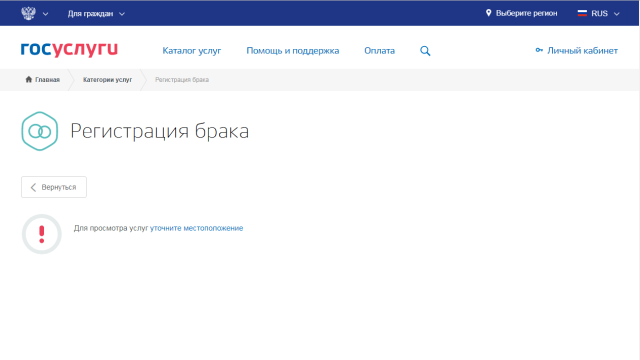The image size is (640, 360).
Task: Go to 'Категории услуг' breadcrumb
Action: 107,80
